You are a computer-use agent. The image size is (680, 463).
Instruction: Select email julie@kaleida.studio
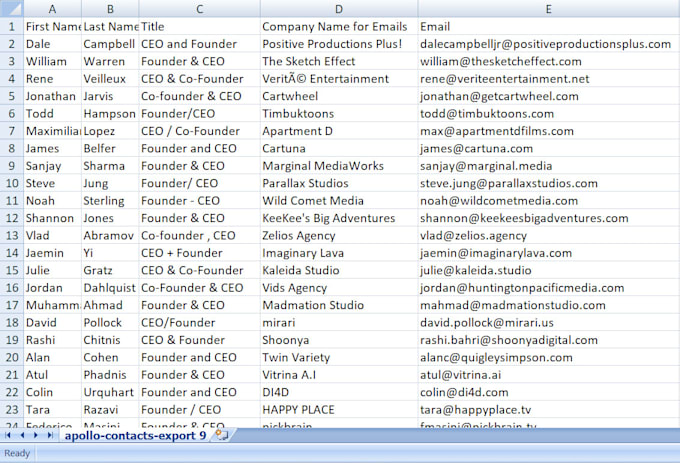(x=549, y=271)
